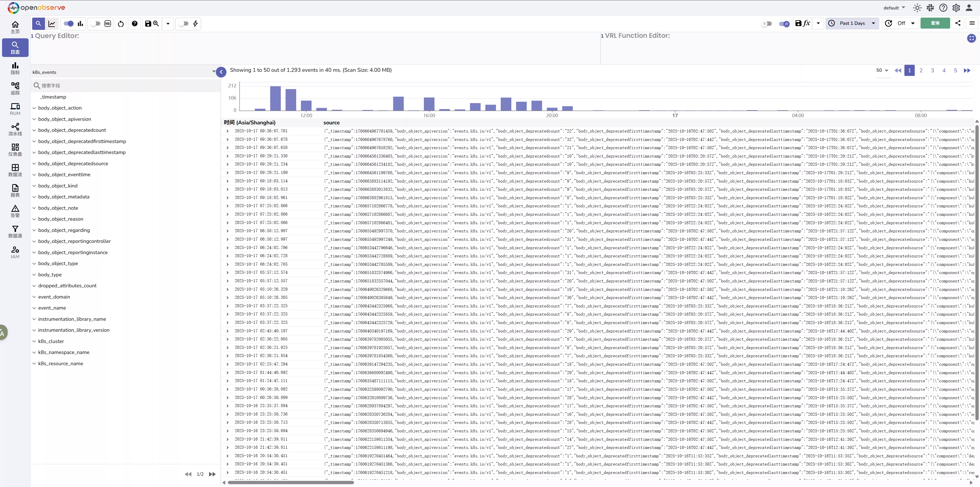Switch theme with the sun icon

[917, 8]
